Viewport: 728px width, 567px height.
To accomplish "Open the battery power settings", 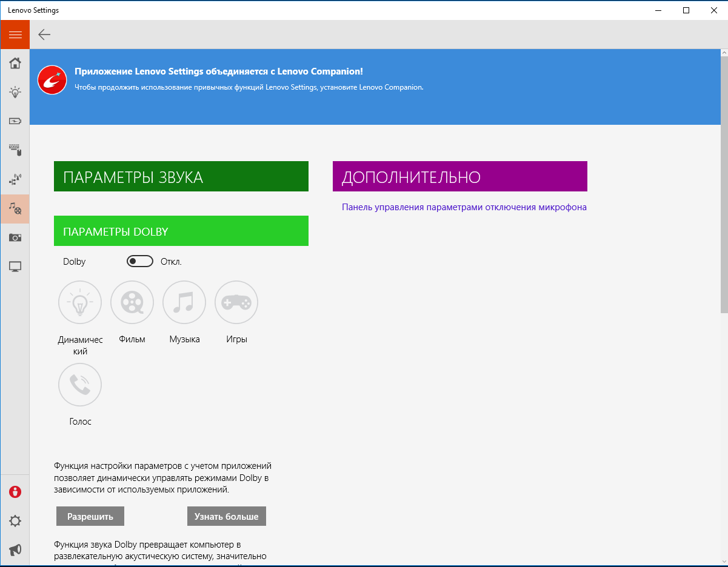I will click(15, 121).
